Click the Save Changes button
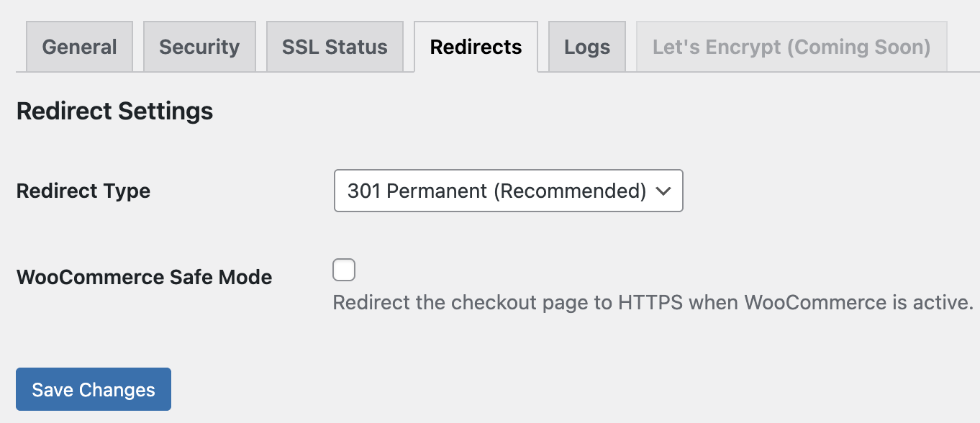980x423 pixels. (x=93, y=389)
